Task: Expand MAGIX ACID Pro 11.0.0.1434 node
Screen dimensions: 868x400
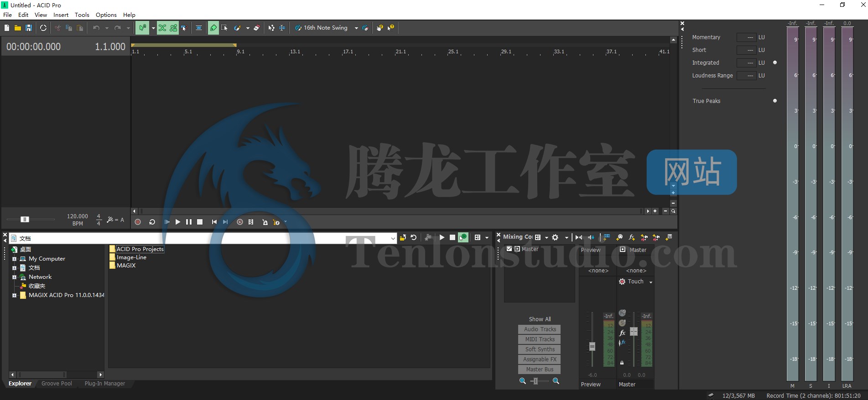Action: pos(14,295)
